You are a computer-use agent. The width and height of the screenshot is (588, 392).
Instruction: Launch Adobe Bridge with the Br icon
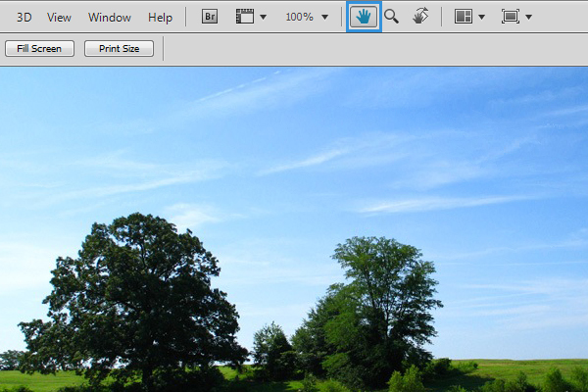click(x=210, y=17)
